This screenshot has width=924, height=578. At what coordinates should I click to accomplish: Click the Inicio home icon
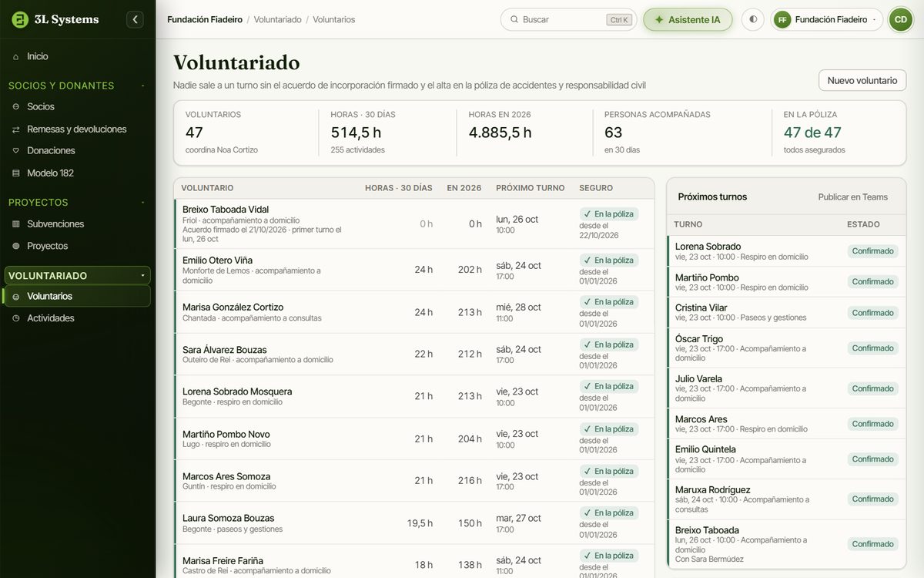coord(16,56)
